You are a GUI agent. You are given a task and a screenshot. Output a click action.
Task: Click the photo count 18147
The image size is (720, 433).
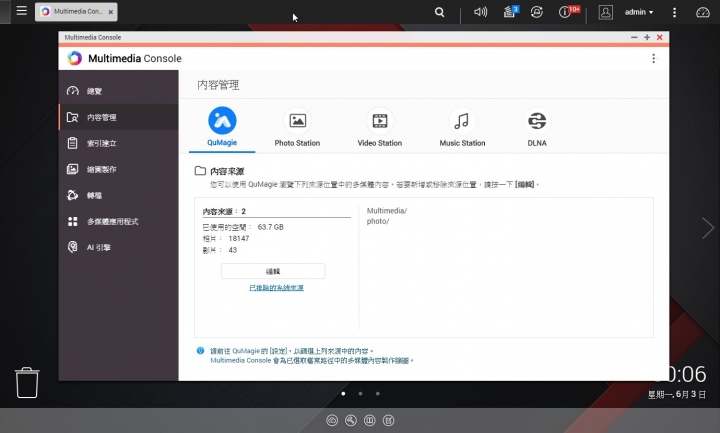(239, 238)
